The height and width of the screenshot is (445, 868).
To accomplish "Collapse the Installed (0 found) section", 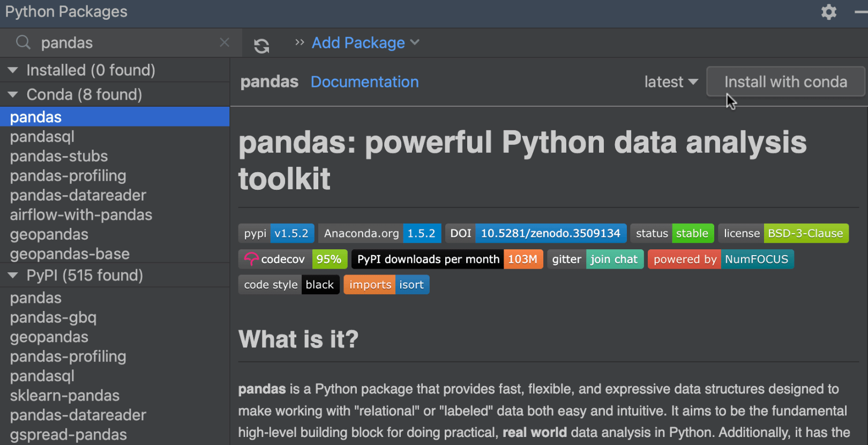I will pos(13,70).
